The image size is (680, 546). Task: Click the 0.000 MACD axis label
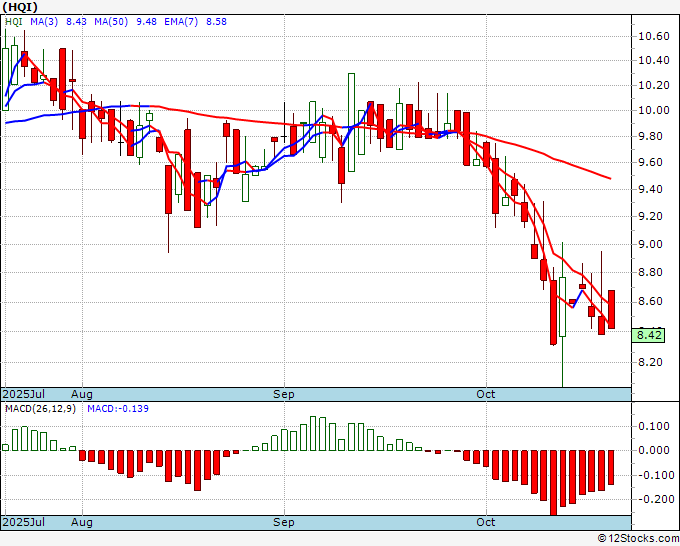pos(654,451)
